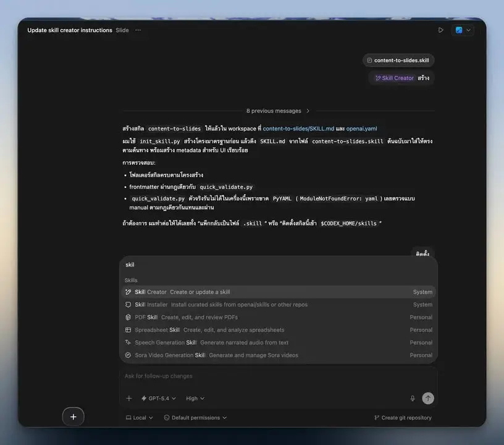Click the Speech Generation Skill icon
504x445 pixels.
tap(128, 342)
